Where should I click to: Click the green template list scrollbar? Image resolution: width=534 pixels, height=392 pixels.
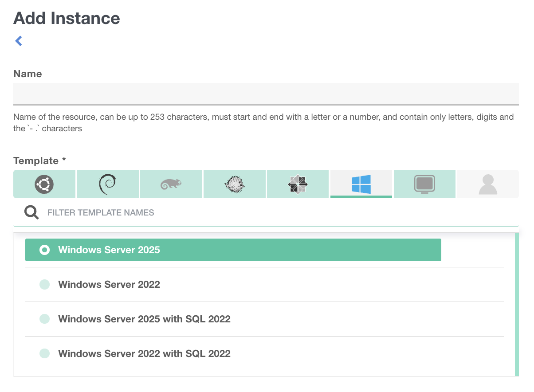click(517, 304)
